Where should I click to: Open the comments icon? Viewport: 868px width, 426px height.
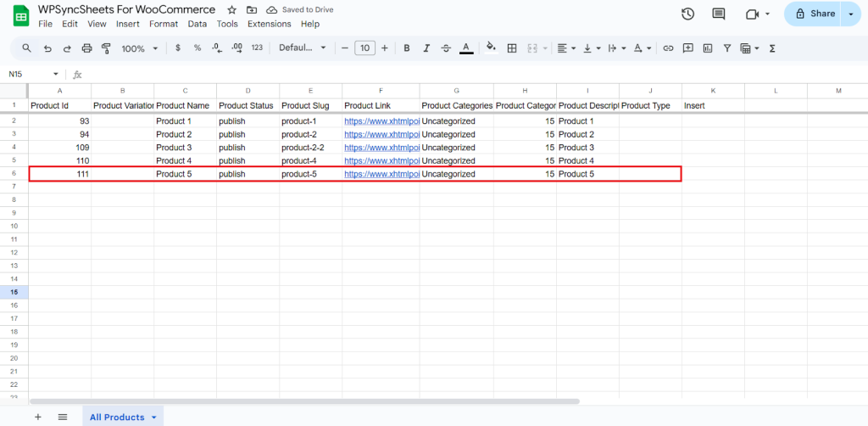click(719, 14)
